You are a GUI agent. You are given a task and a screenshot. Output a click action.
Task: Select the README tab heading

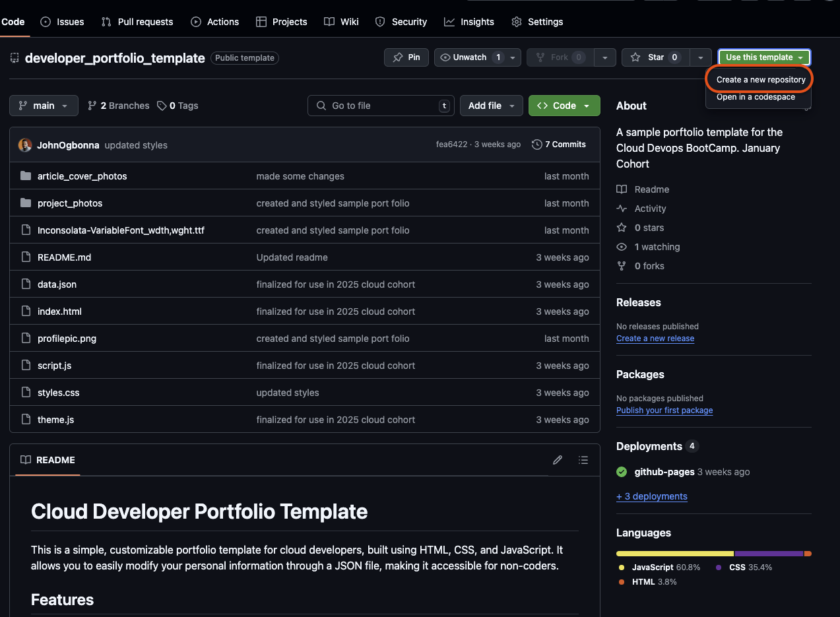pyautogui.click(x=48, y=460)
